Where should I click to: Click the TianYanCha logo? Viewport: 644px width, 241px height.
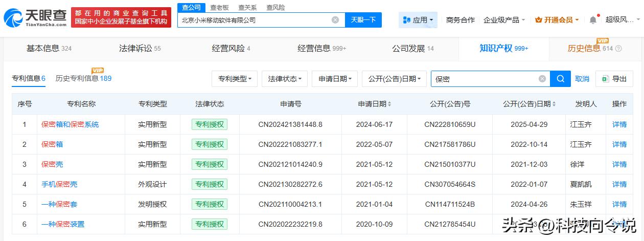click(x=35, y=18)
